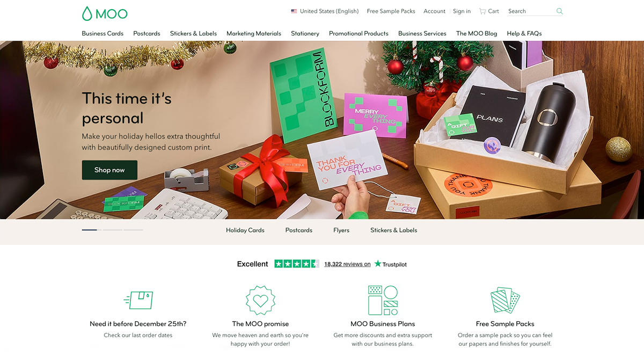Image resolution: width=644 pixels, height=362 pixels.
Task: Open the Stickers & Labels nav menu
Action: [x=193, y=33]
